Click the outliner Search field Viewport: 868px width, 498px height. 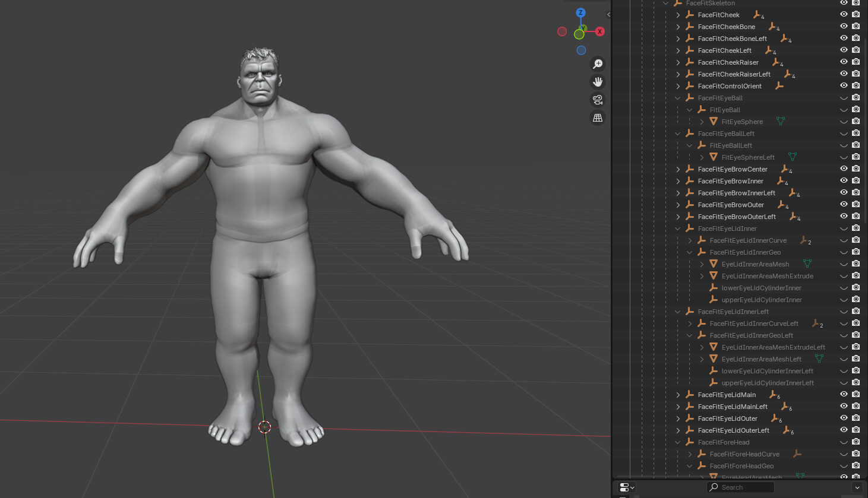(x=740, y=487)
